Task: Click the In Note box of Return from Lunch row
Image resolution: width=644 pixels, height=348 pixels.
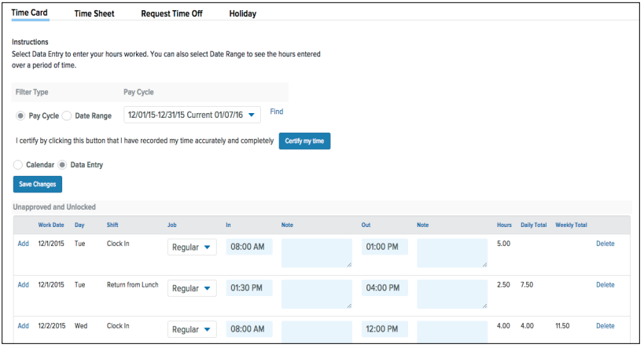Action: pos(317,295)
